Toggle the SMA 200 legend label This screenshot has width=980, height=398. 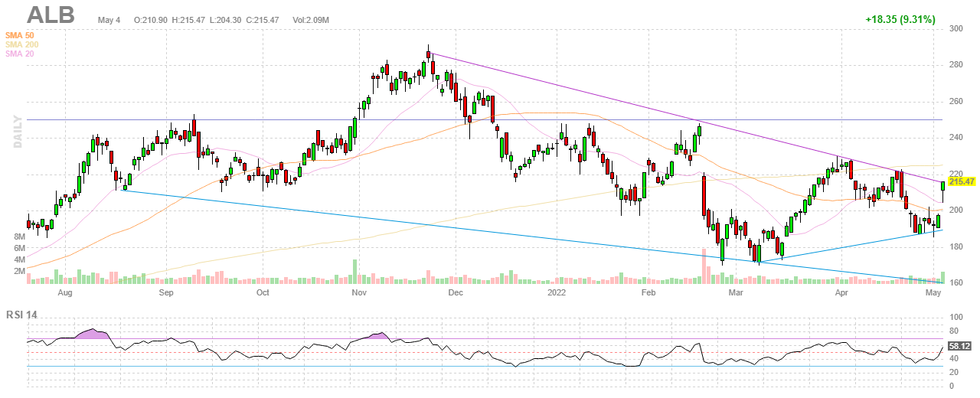(21, 44)
